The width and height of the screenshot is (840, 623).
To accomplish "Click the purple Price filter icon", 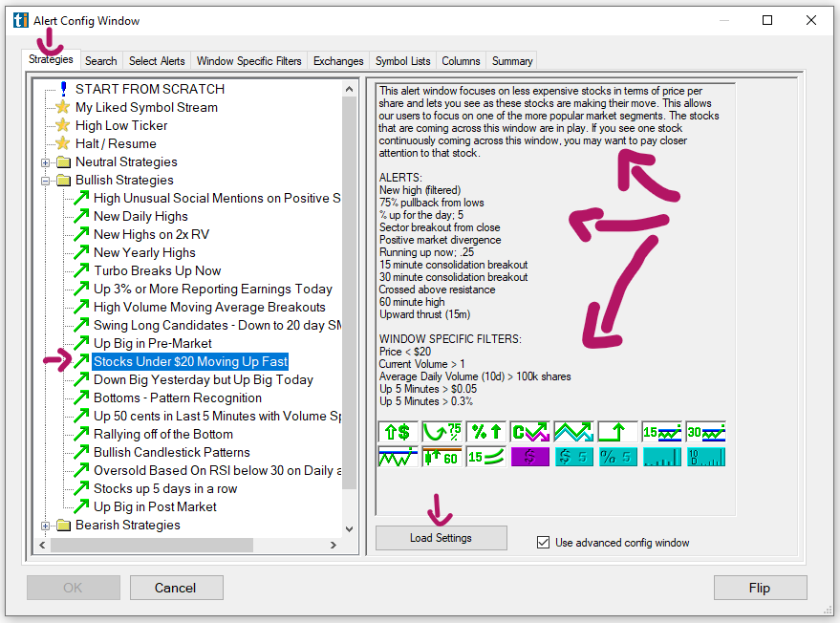I will coord(529,457).
